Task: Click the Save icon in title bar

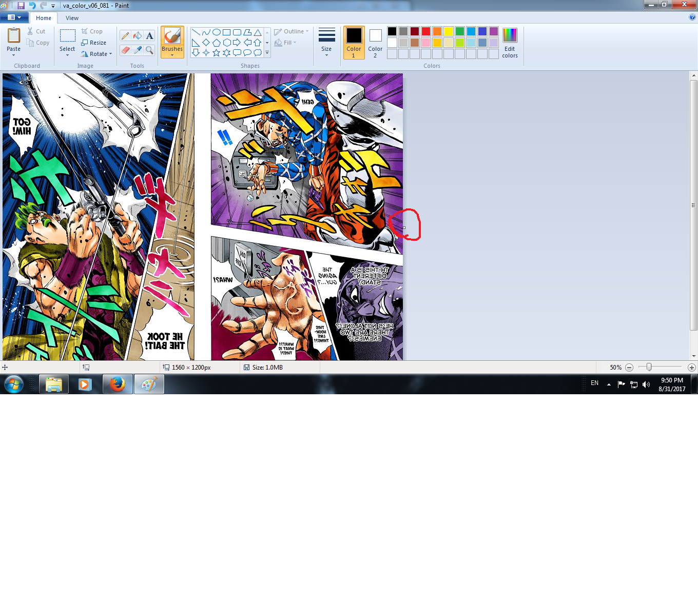Action: click(x=21, y=5)
